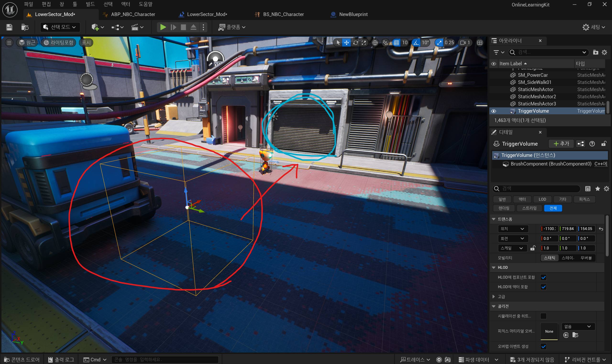
Task: Open Details property matrix table icon
Action: tap(588, 189)
